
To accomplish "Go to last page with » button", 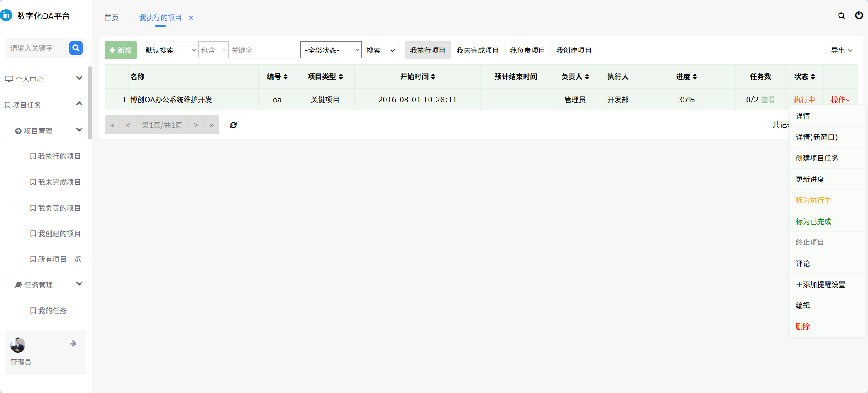I will point(211,125).
